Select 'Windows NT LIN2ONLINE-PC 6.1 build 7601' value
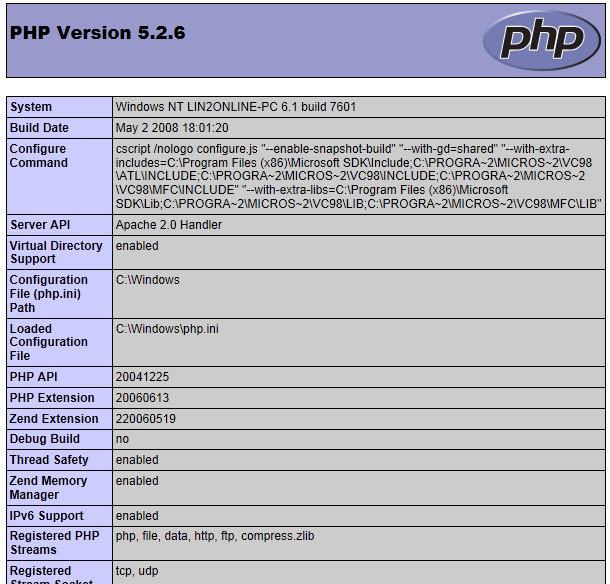 click(236, 107)
